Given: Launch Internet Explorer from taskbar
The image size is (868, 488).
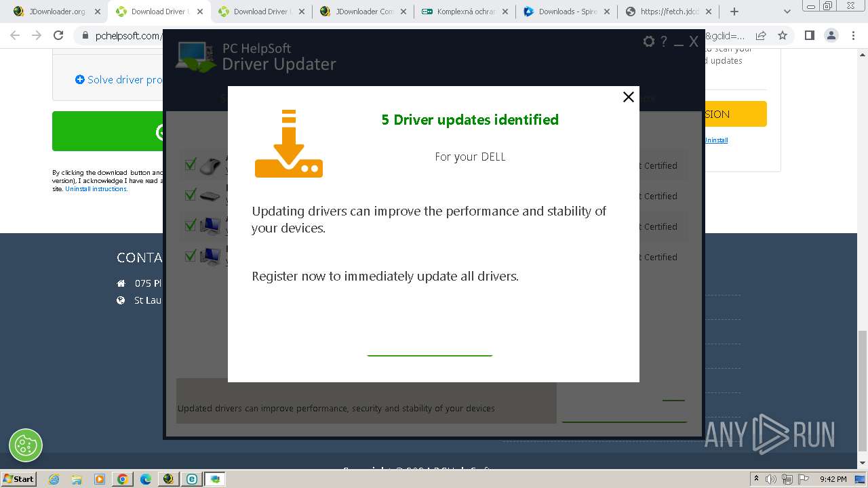Looking at the screenshot, I should tap(54, 479).
